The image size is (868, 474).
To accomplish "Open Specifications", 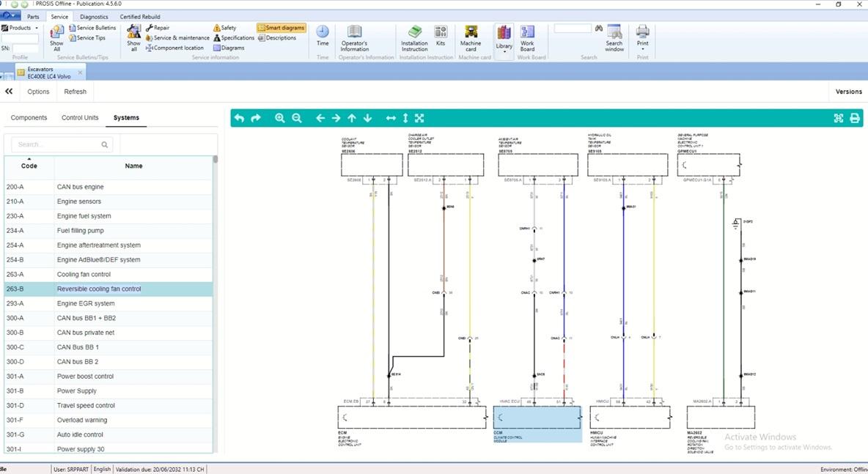I will [x=234, y=37].
